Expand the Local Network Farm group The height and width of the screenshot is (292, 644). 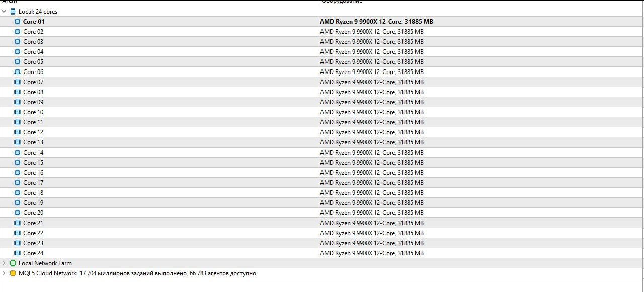(x=4, y=263)
